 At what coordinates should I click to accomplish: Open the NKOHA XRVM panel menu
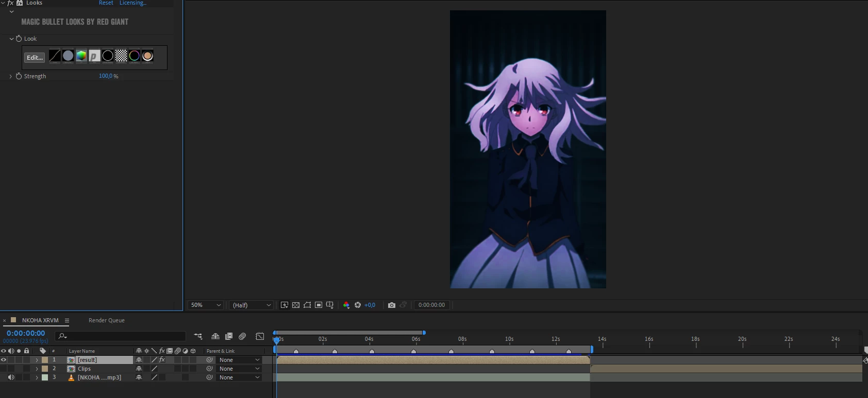pos(67,320)
